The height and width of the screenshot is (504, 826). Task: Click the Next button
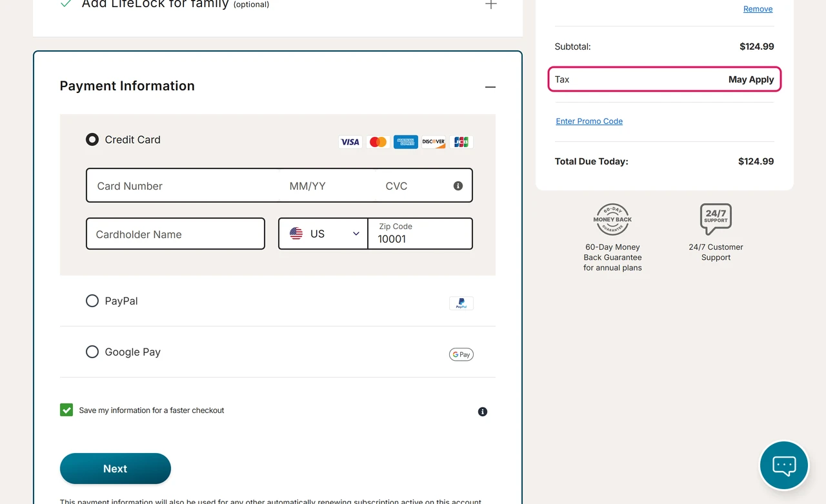[116, 469]
